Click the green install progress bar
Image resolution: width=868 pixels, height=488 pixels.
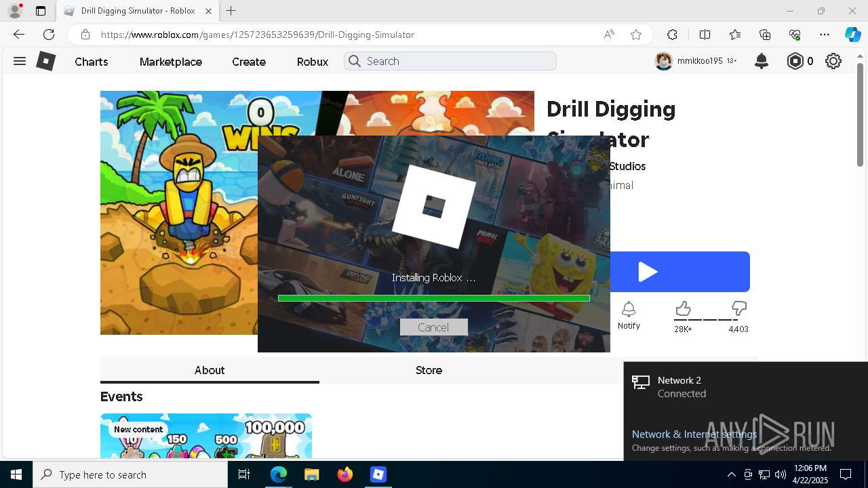click(x=434, y=298)
